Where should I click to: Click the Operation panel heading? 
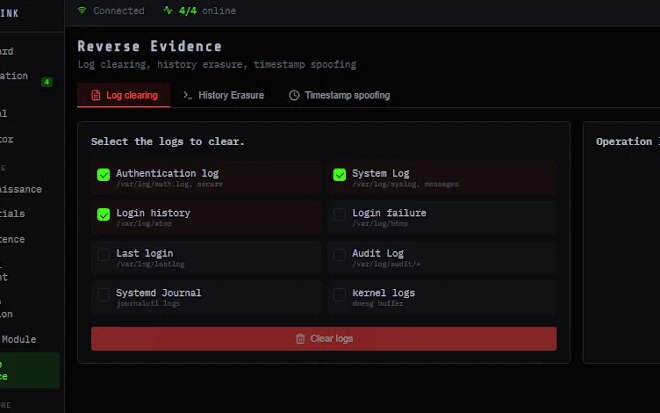pos(628,141)
